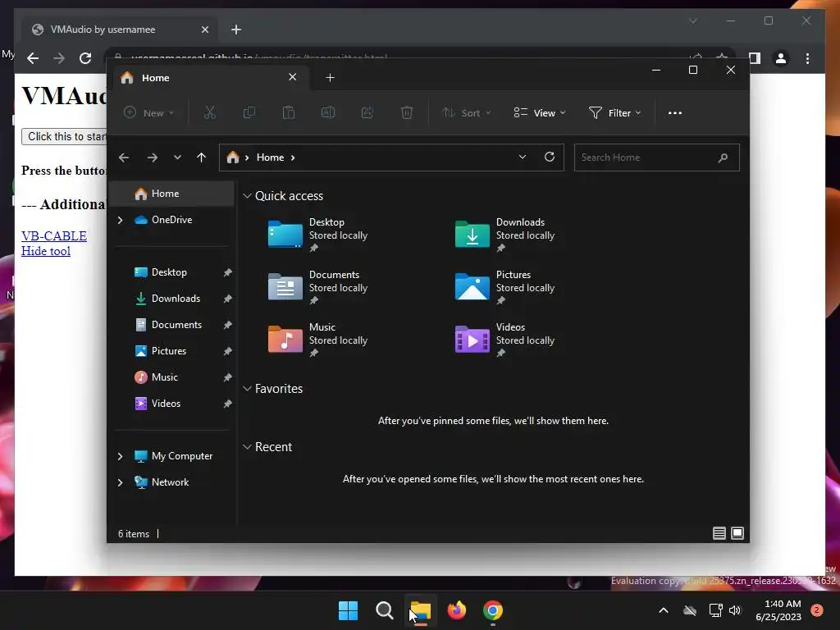840x630 pixels.
Task: Open the Filter dropdown menu
Action: coord(615,113)
